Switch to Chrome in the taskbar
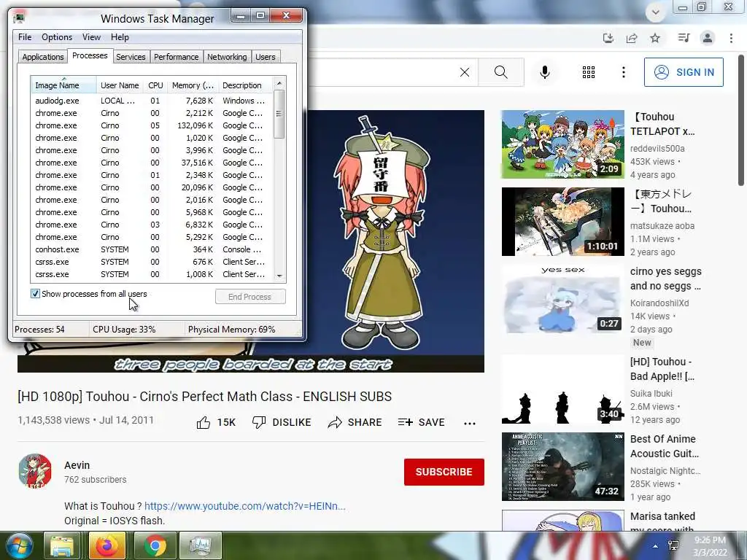Screen dimensions: 747x560 (155, 545)
